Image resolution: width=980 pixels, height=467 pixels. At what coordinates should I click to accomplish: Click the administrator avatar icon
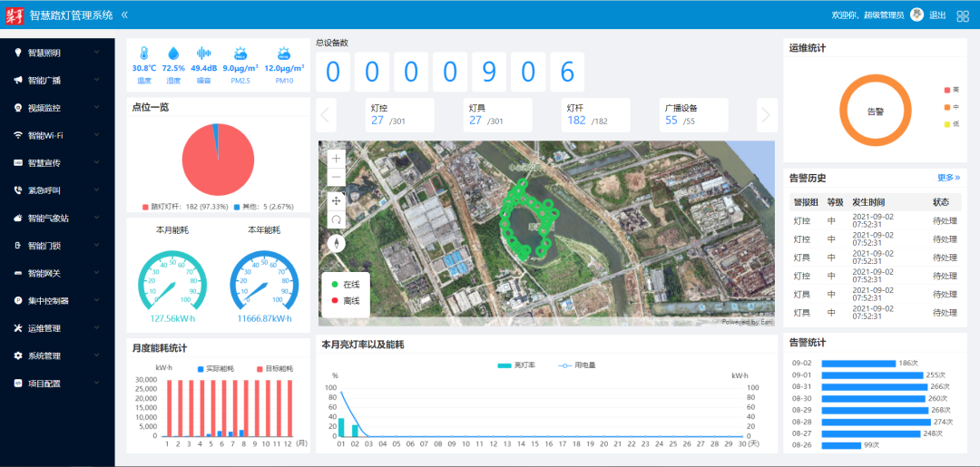tap(916, 15)
